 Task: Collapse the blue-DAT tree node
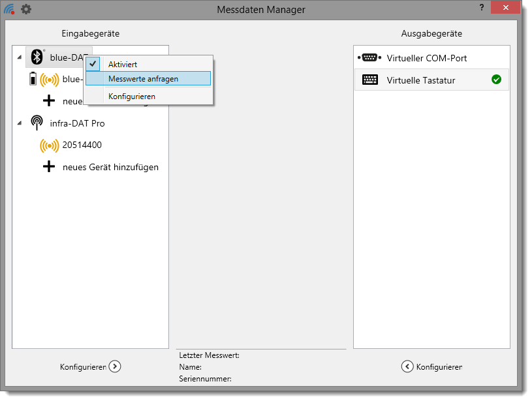coord(19,57)
